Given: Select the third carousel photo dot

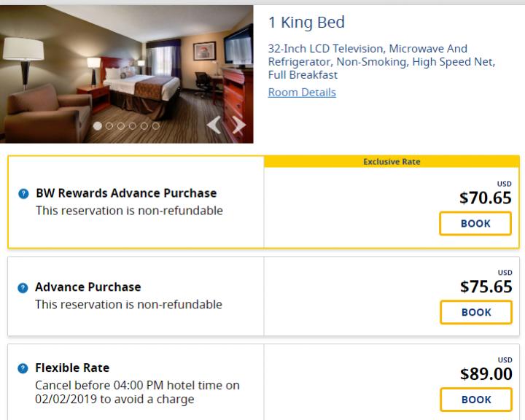Looking at the screenshot, I should 121,125.
